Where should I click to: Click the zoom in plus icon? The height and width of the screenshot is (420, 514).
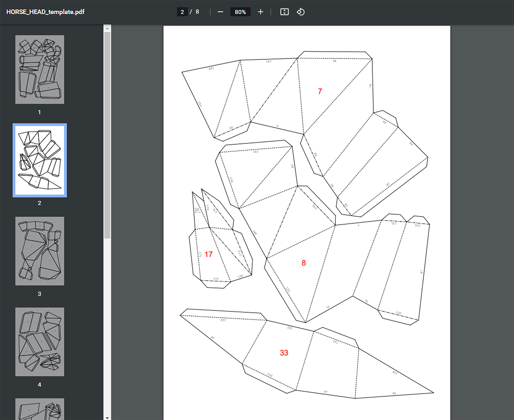[260, 12]
